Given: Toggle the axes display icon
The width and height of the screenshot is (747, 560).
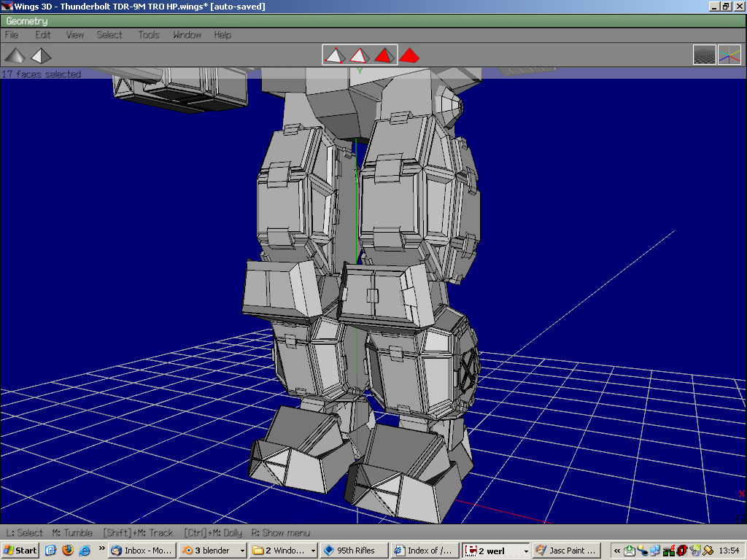Looking at the screenshot, I should coord(729,55).
